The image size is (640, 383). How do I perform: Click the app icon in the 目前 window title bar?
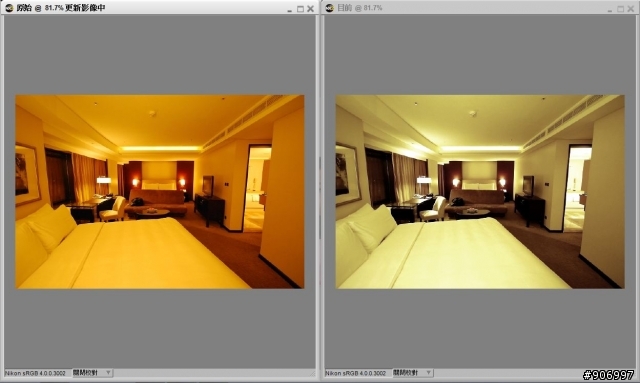pyautogui.click(x=330, y=8)
